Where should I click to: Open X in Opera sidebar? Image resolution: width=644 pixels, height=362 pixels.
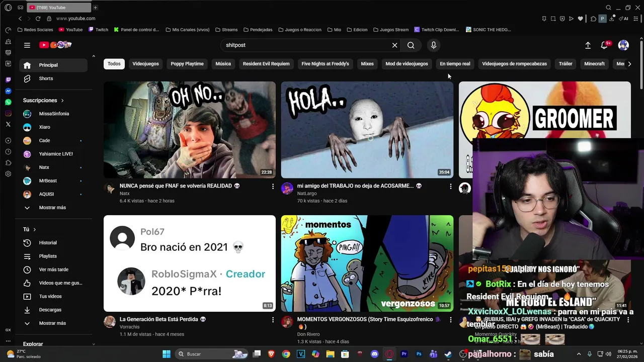click(8, 124)
